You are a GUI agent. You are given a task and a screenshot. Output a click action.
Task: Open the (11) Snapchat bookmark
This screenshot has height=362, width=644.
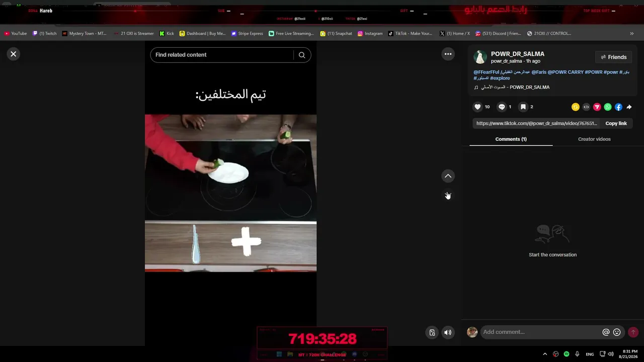click(x=336, y=34)
